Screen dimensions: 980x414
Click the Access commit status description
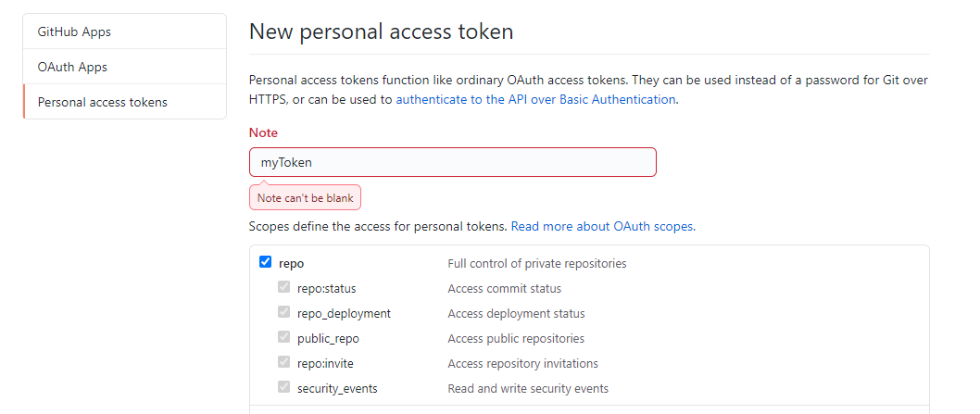(x=505, y=288)
